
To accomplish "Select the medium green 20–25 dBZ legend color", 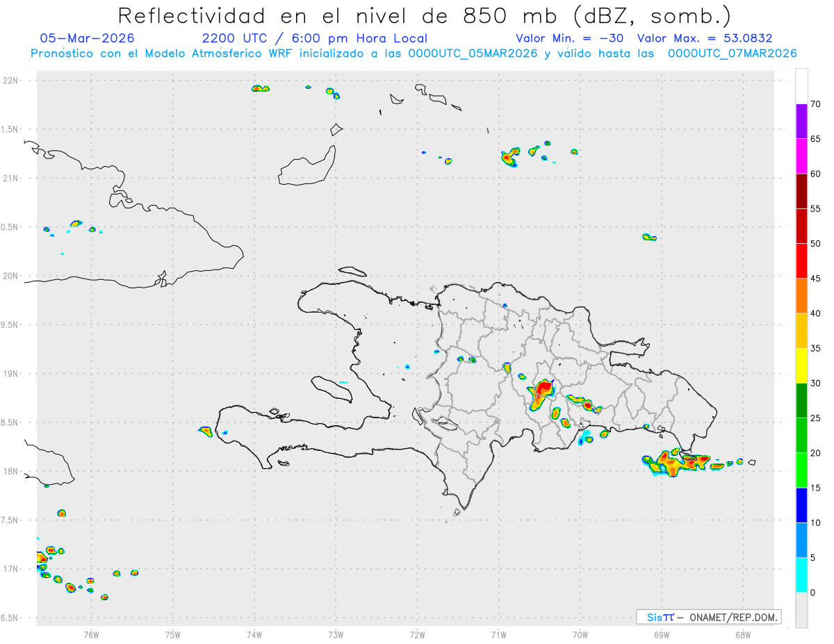I will [x=801, y=435].
